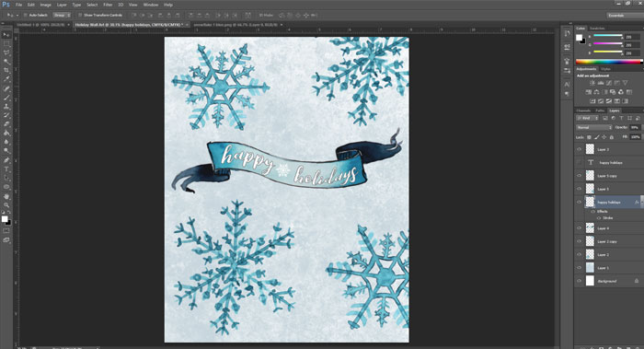644x349 pixels.
Task: Hide Layer 4 using its eye icon
Action: (x=579, y=228)
